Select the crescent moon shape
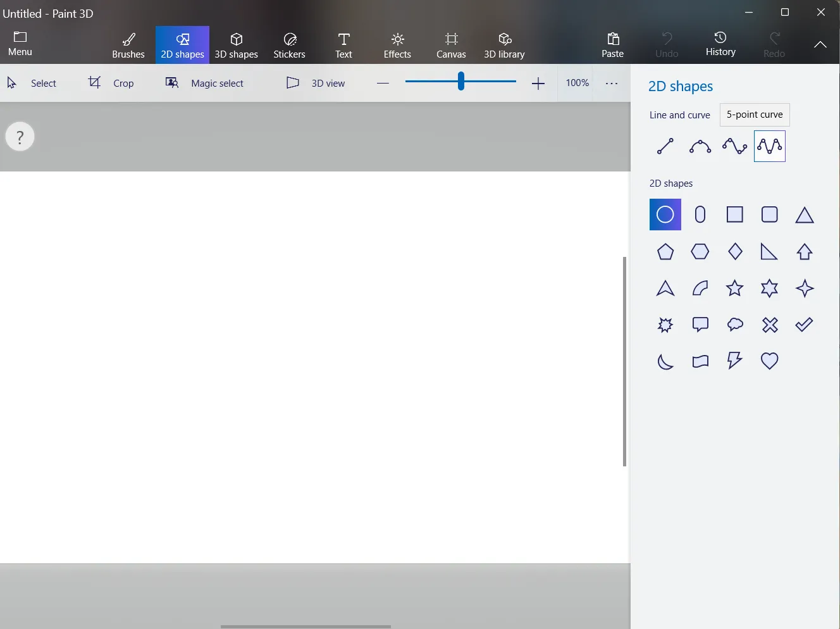This screenshot has width=840, height=629. click(665, 361)
